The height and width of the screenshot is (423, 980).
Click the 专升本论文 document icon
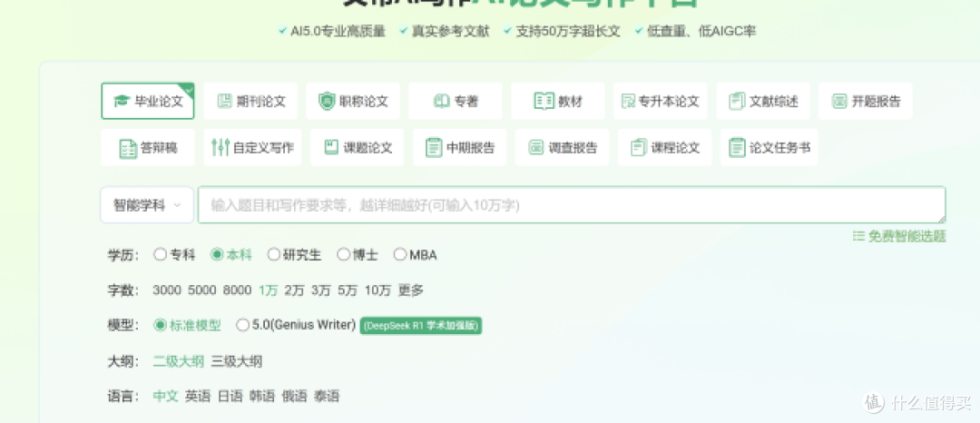point(628,102)
